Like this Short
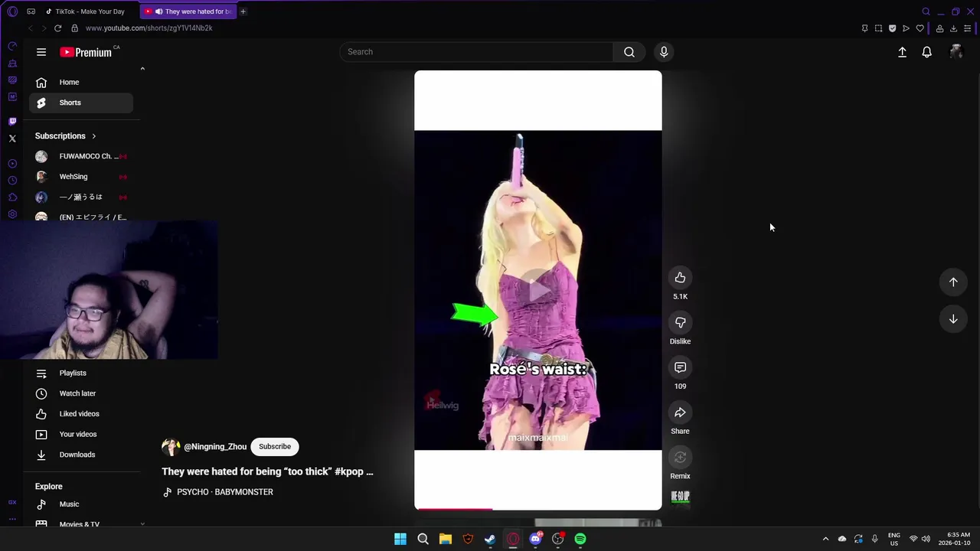980x551 pixels. 680,278
